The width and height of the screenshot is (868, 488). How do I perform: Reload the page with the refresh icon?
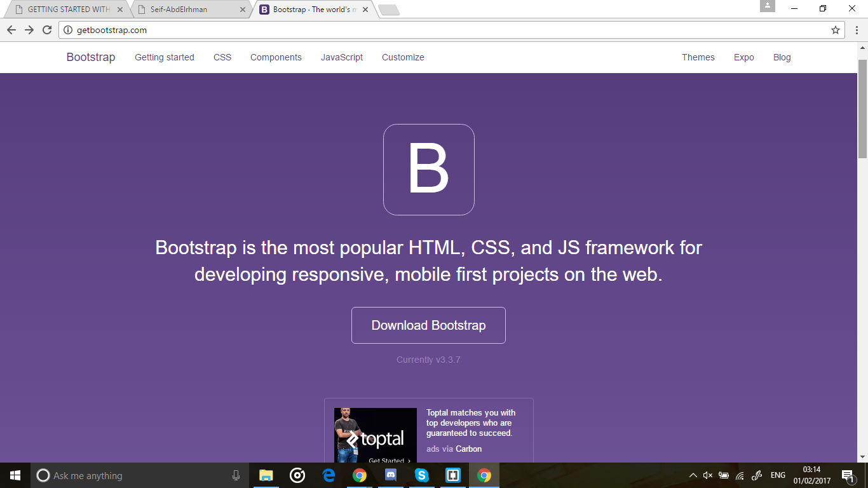47,30
